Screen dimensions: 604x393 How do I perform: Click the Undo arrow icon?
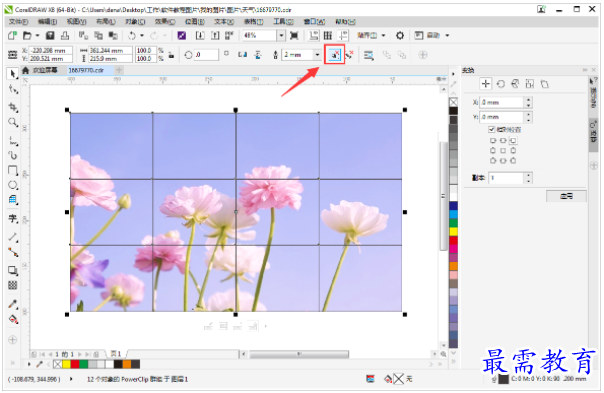(x=132, y=35)
